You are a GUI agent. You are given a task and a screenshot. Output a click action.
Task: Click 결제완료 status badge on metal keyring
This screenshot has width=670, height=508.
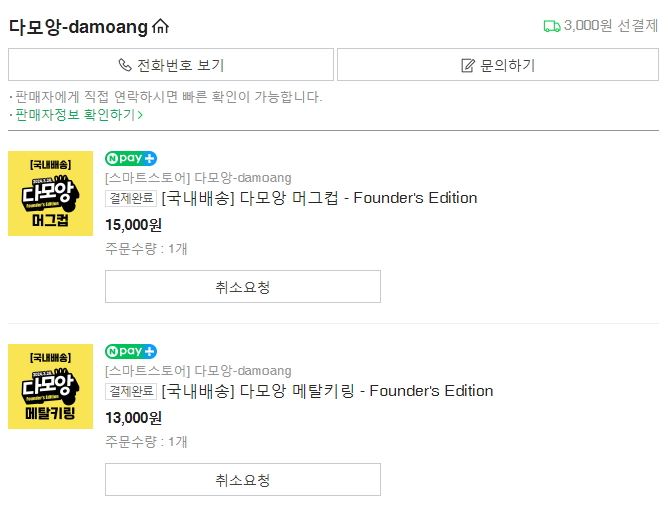131,391
